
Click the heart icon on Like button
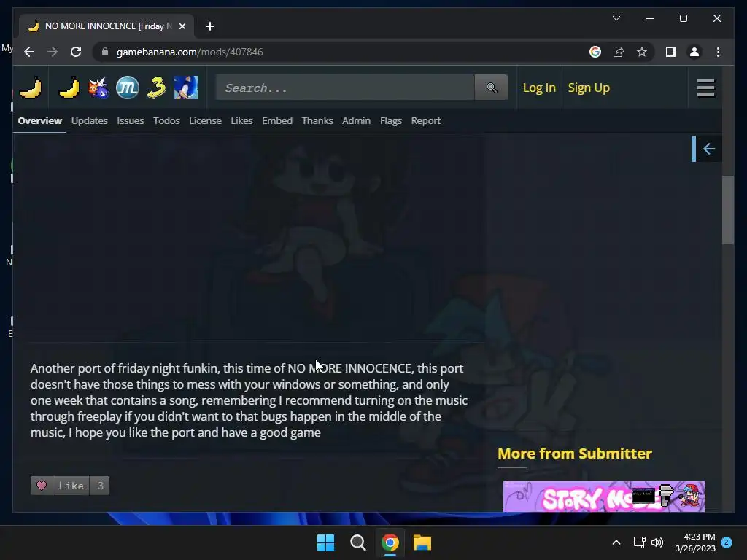coord(42,486)
